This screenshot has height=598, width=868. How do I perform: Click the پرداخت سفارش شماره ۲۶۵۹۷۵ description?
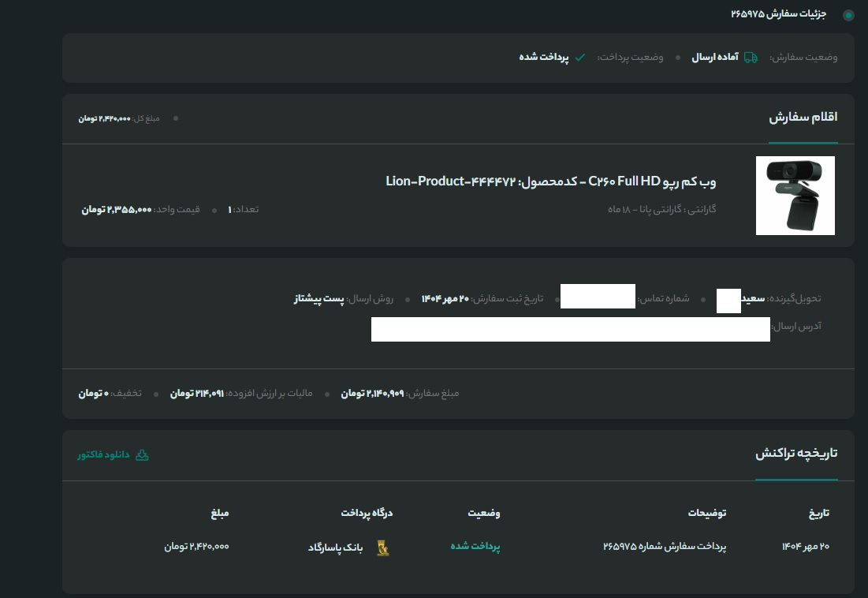tap(664, 547)
